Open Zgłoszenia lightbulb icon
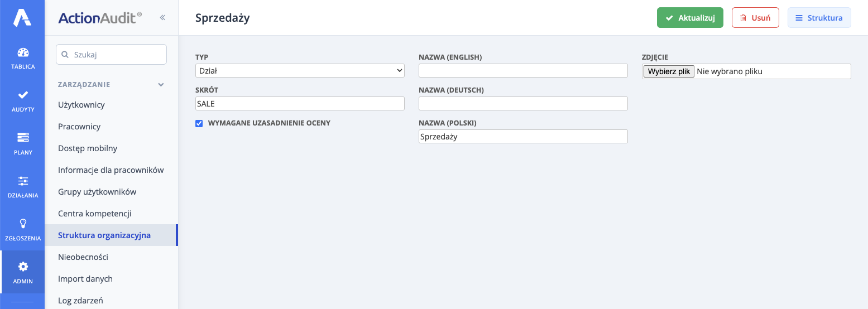 click(x=23, y=224)
